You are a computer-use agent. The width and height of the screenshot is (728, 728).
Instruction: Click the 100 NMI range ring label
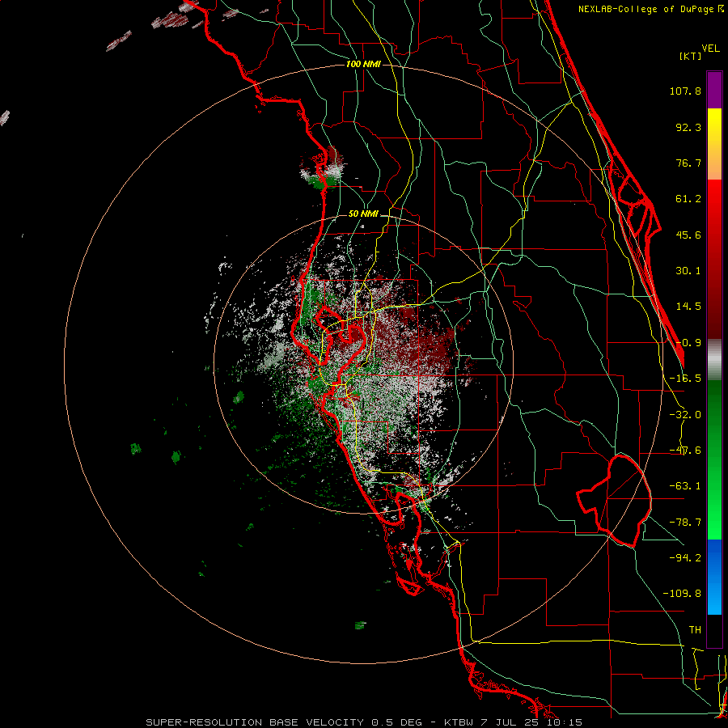tap(363, 64)
